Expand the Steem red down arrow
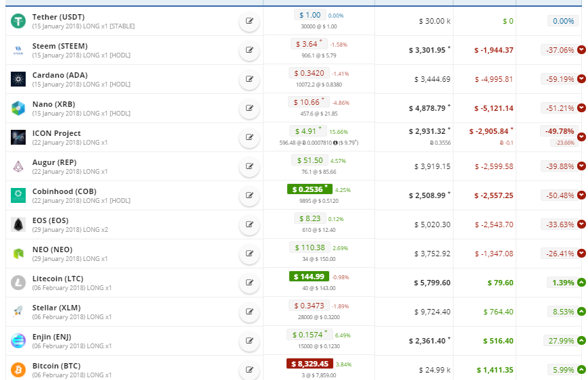The image size is (588, 380). click(581, 49)
